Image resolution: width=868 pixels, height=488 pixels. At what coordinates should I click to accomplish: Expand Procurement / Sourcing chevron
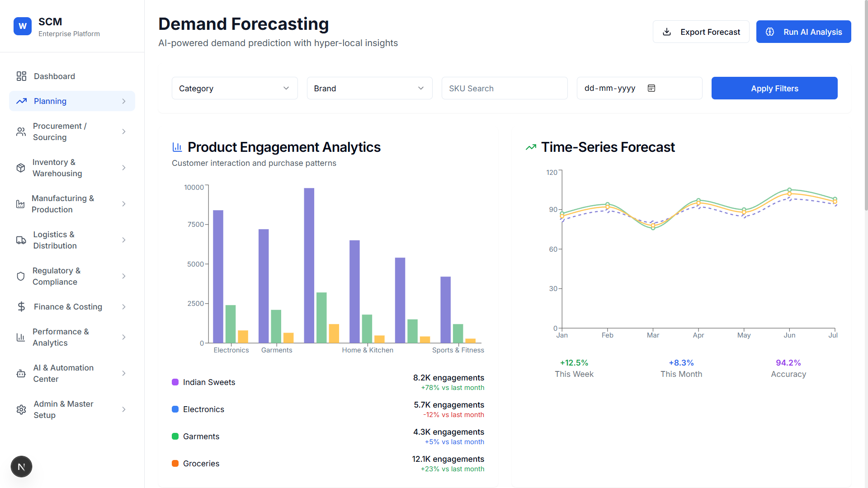[124, 131]
